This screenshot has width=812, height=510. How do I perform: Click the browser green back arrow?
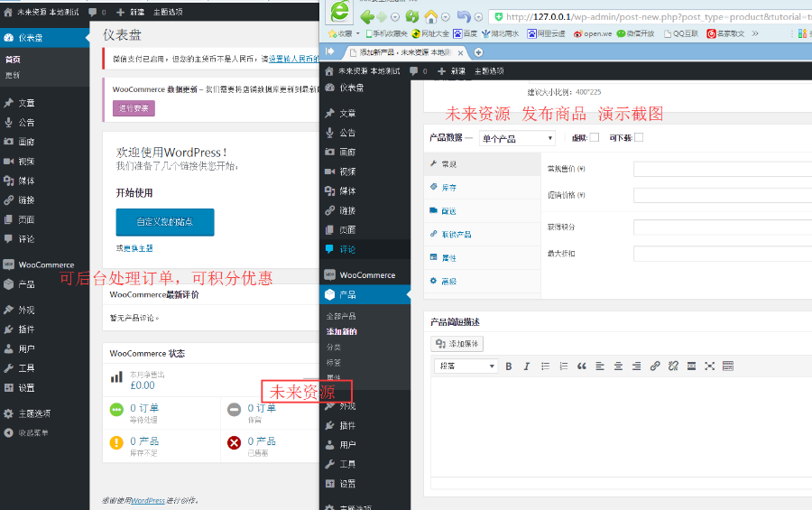point(366,17)
